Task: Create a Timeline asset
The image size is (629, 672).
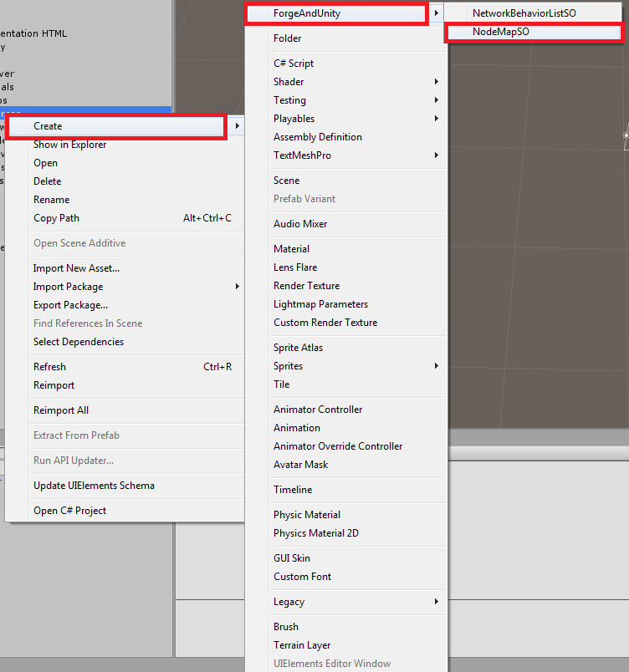Action: click(x=346, y=490)
